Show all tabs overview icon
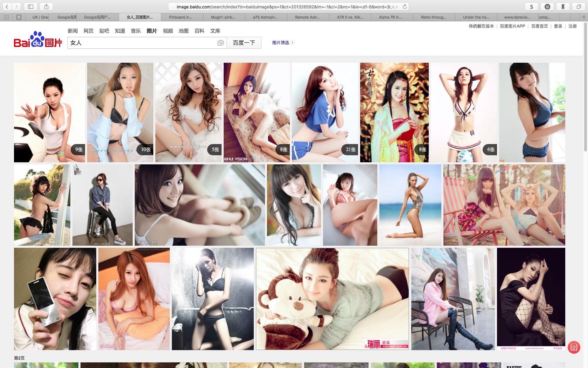 (579, 7)
